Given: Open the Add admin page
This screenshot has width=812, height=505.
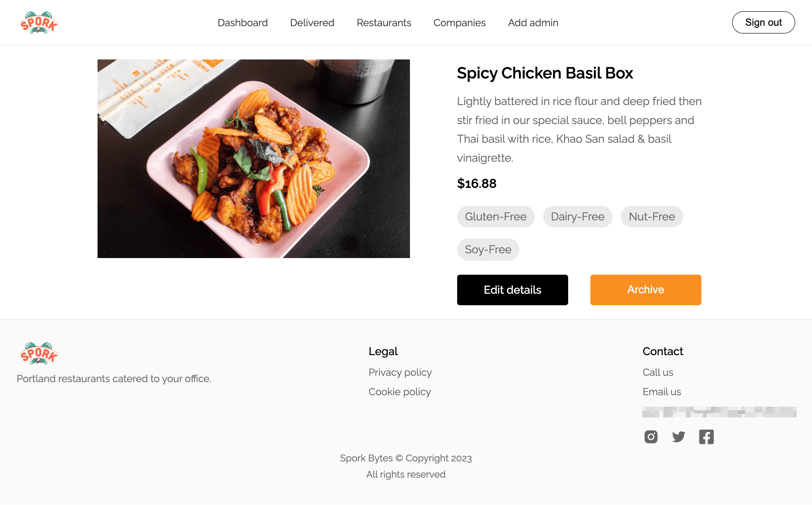Looking at the screenshot, I should coord(533,23).
